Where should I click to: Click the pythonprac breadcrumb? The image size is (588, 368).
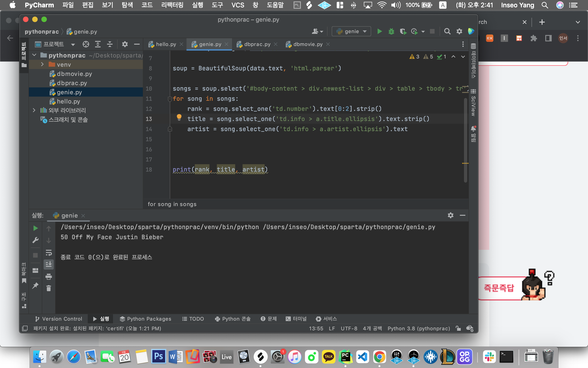point(42,32)
